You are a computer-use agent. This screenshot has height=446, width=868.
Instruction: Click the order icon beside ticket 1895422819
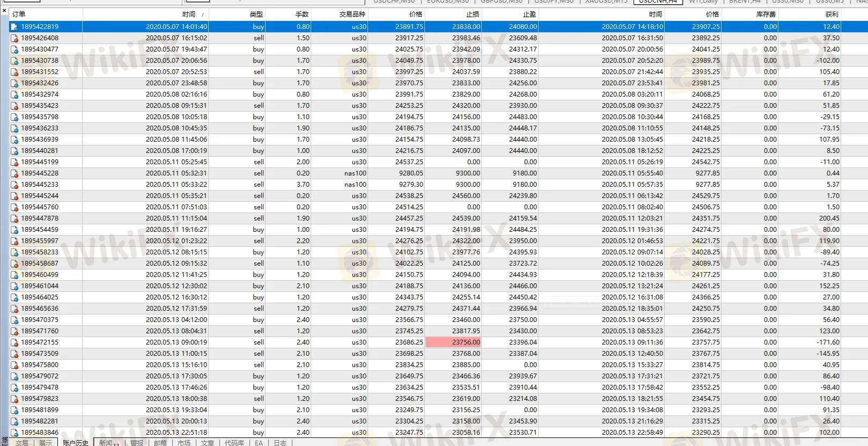coord(14,27)
